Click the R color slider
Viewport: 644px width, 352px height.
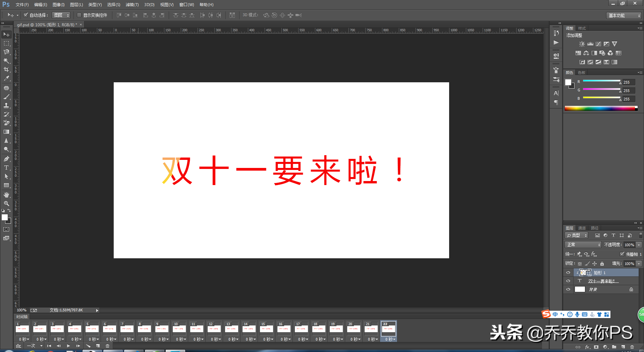pyautogui.click(x=602, y=81)
